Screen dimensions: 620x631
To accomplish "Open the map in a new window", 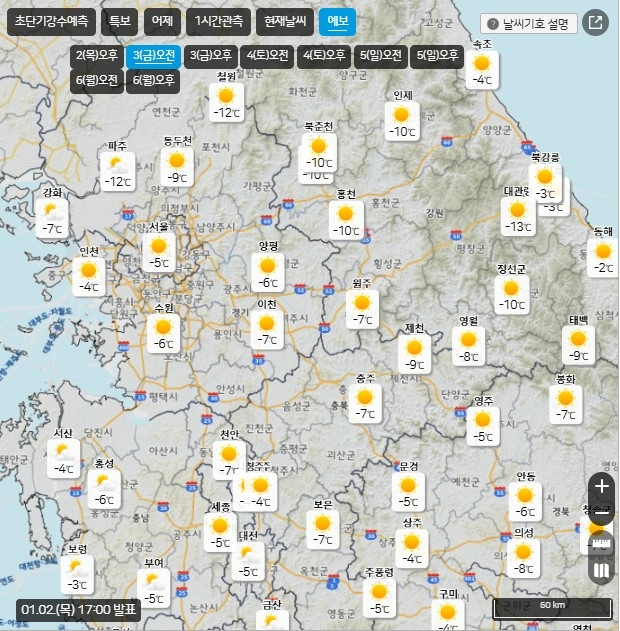I will coord(595,23).
